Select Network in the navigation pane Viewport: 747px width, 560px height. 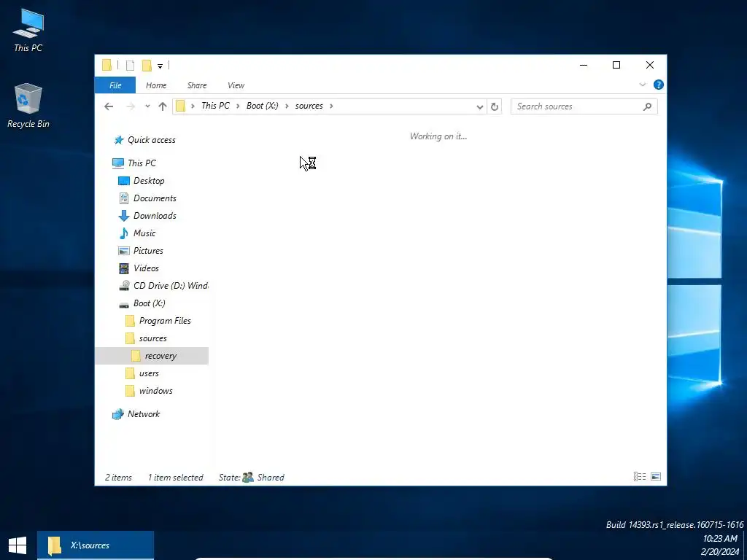(144, 414)
